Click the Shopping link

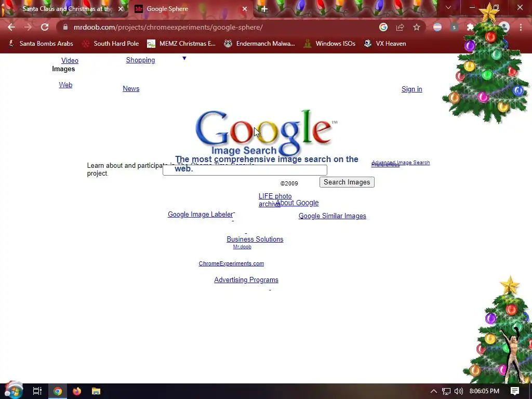140,60
